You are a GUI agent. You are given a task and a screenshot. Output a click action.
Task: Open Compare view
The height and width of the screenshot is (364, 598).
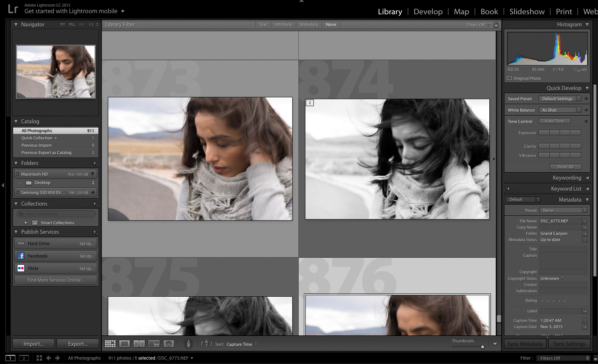click(x=138, y=344)
